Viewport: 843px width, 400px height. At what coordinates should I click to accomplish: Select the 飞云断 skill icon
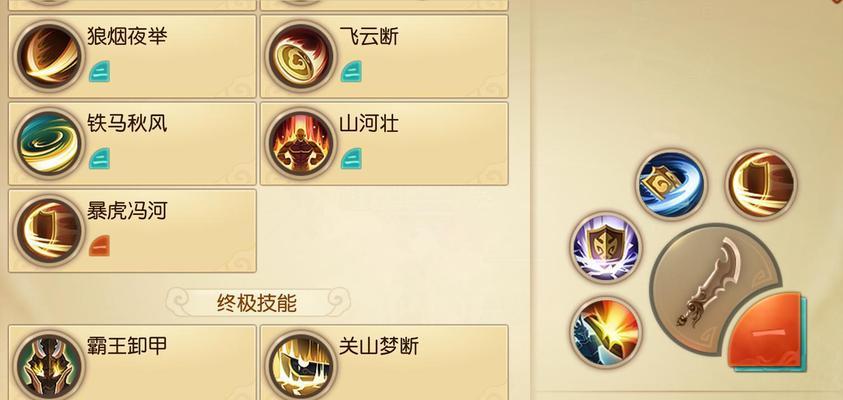click(x=301, y=56)
